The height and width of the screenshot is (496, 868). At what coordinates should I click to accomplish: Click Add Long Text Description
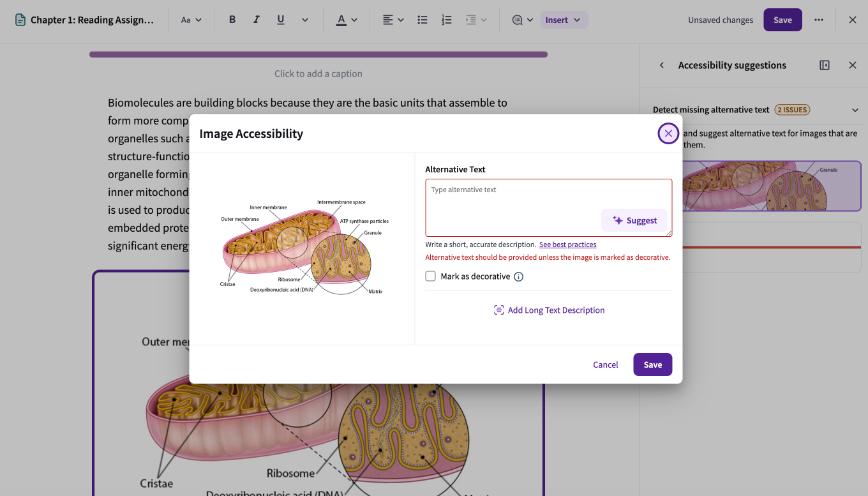tap(549, 310)
